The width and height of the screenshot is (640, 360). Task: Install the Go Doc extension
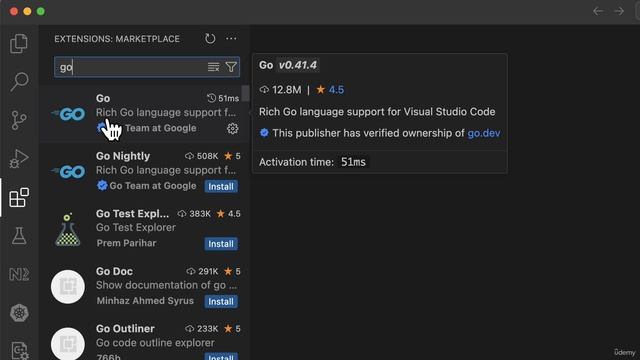pyautogui.click(x=221, y=302)
